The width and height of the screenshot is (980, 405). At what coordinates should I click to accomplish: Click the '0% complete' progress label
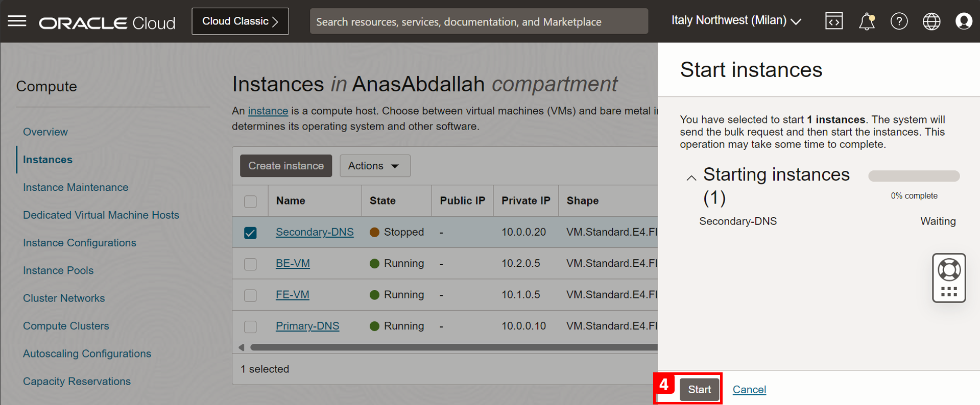pyautogui.click(x=914, y=196)
